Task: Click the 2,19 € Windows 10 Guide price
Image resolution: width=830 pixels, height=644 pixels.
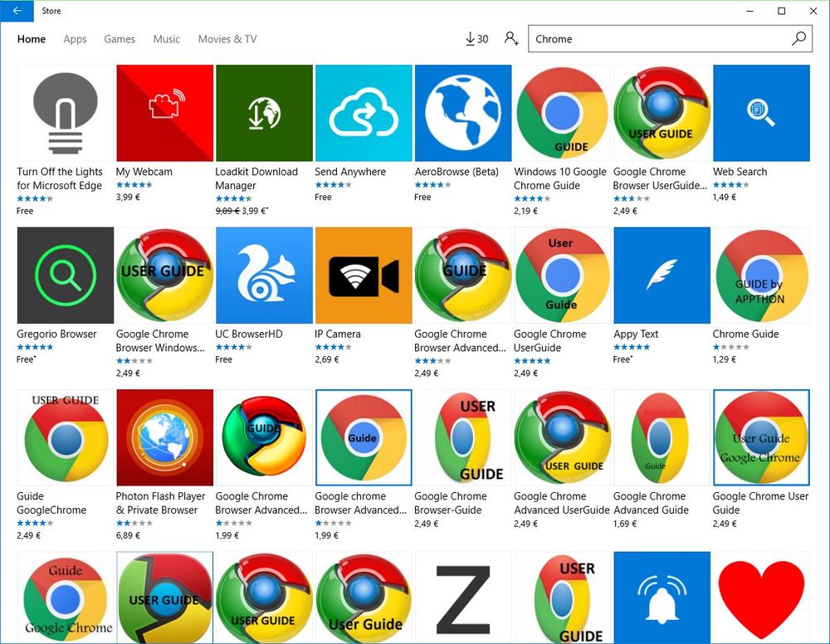Action: pos(525,211)
